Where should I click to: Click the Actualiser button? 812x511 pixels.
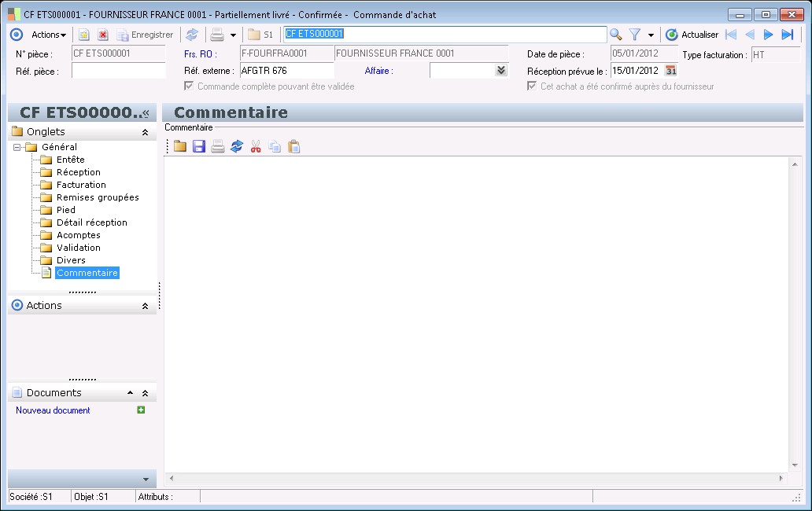pyautogui.click(x=692, y=35)
